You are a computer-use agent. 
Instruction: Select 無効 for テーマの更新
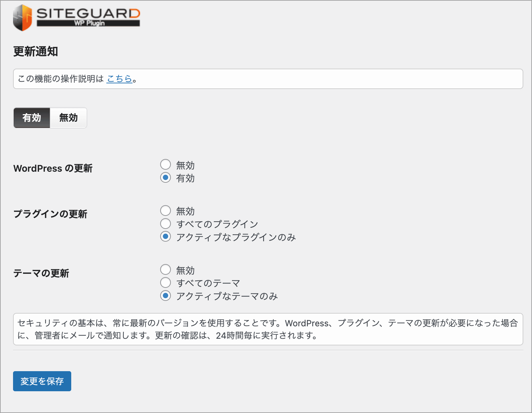click(x=166, y=269)
